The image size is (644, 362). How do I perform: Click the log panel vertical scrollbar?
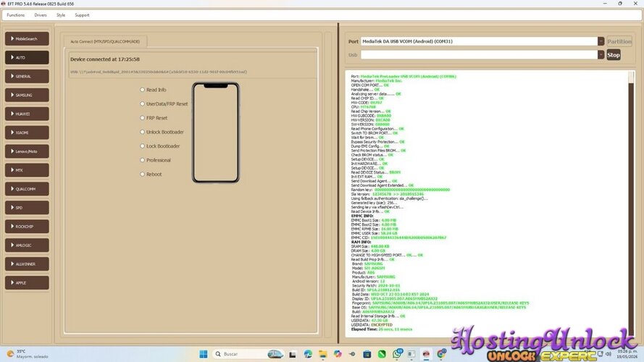631,203
